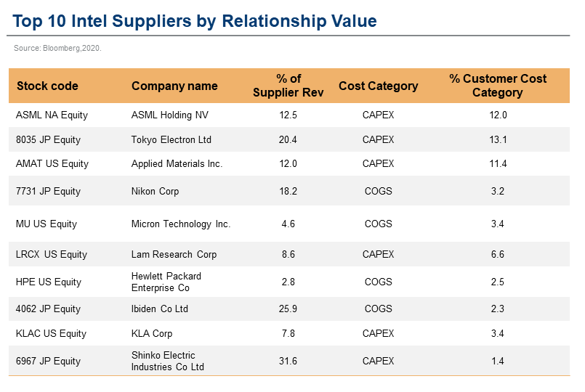Viewport: 585px width, 392px height.
Task: Click % Customer Cost Category header
Action: 498,86
